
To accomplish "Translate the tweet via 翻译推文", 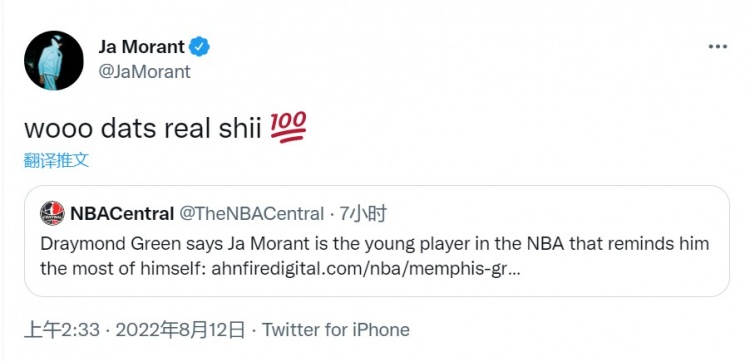I will pos(56,161).
